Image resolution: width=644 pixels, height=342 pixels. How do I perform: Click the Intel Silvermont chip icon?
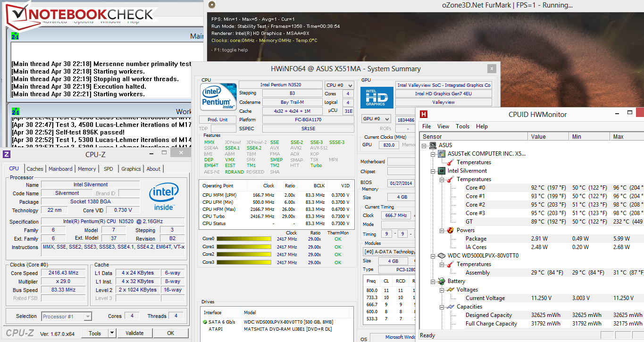click(442, 171)
